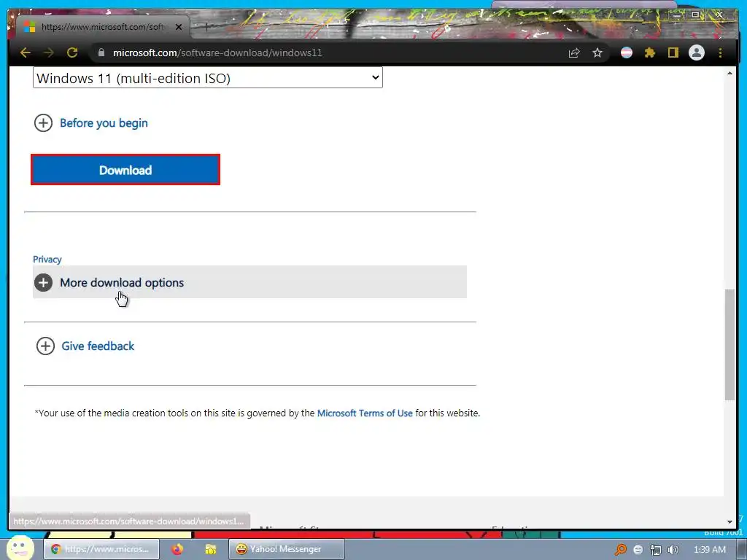Switch to Chrome taskbar button
The image size is (747, 560).
(x=101, y=549)
